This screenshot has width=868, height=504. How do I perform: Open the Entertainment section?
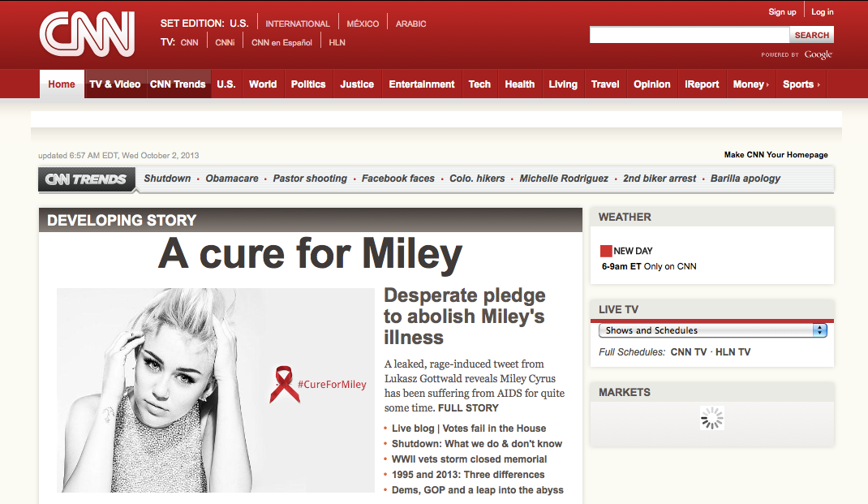pyautogui.click(x=422, y=84)
